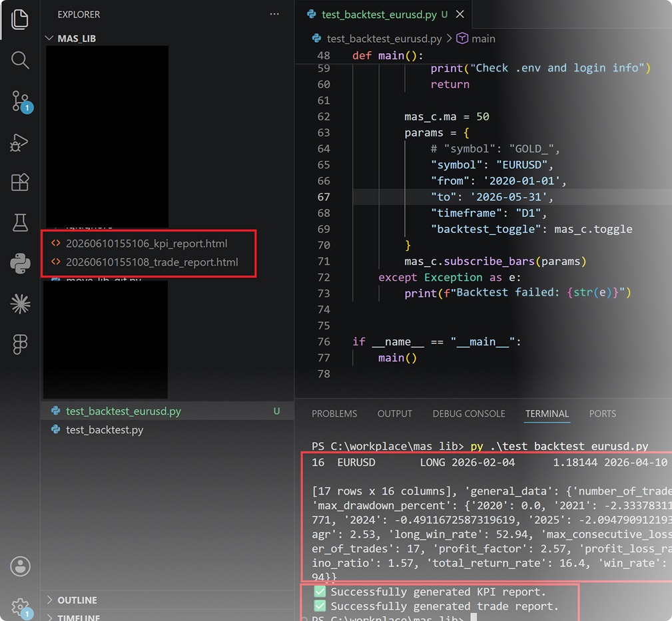Click the main() call on line 77
672x621 pixels.
[x=398, y=357]
